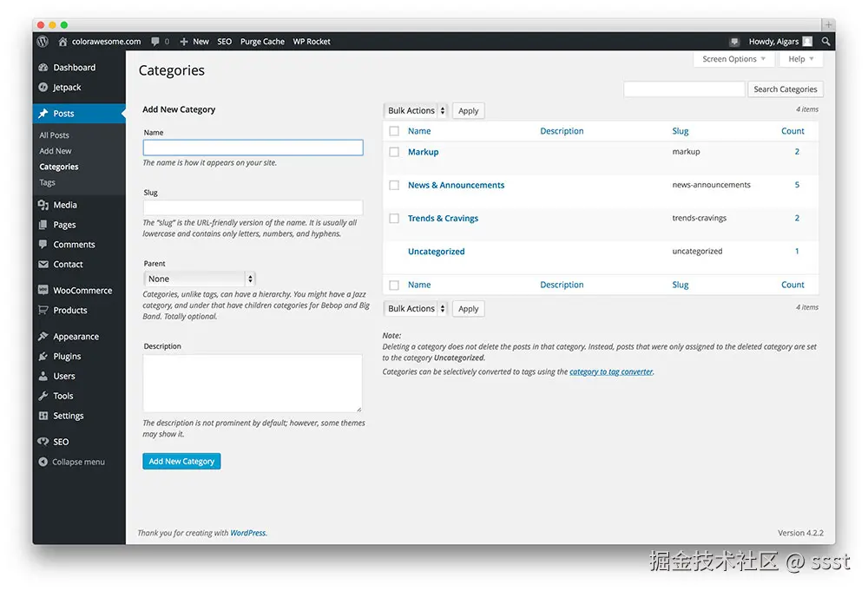Open the bottom Bulk Actions dropdown

415,309
